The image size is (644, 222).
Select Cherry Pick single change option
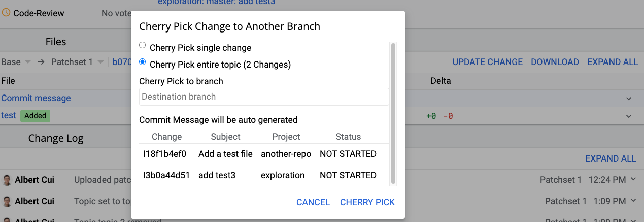[143, 46]
